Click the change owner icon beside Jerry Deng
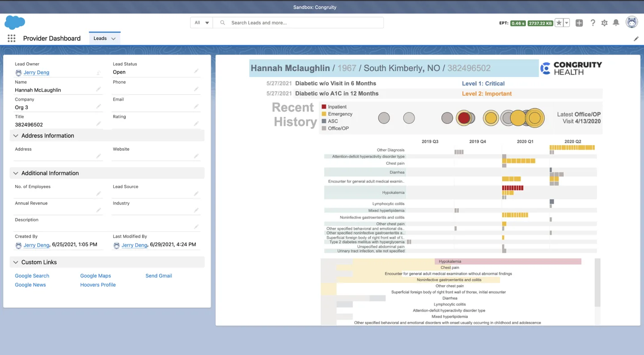Viewport: 644px width, 355px height. pos(98,73)
